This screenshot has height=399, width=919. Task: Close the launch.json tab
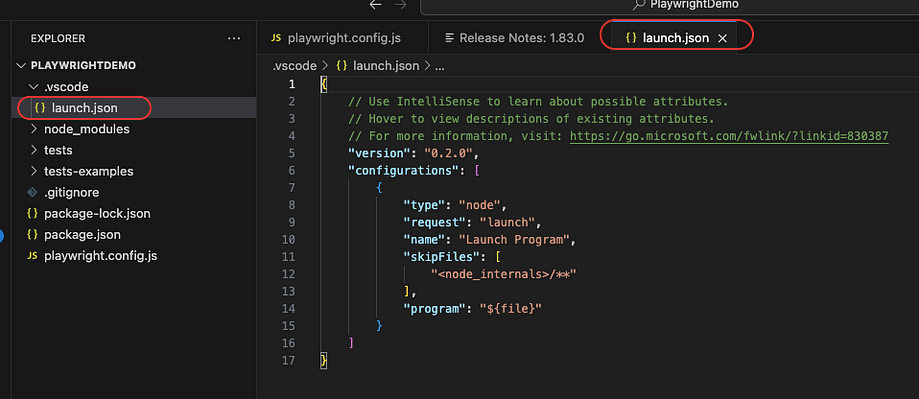pyautogui.click(x=723, y=39)
